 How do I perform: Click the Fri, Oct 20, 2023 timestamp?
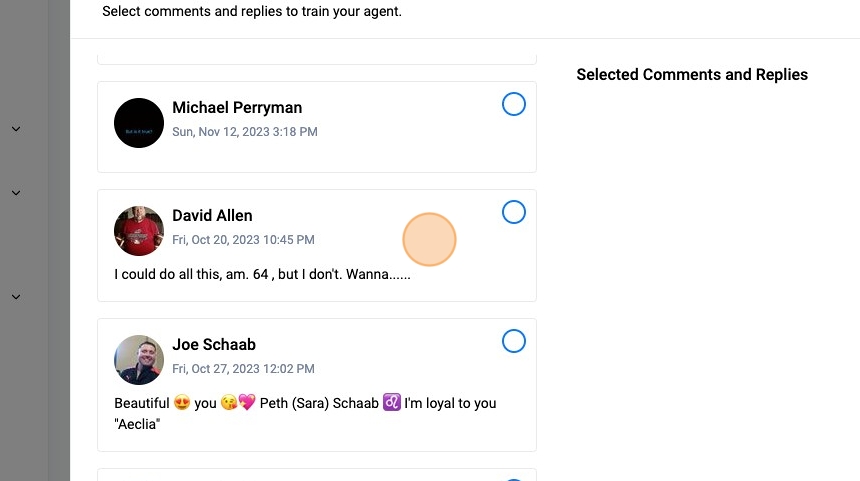pyautogui.click(x=243, y=240)
